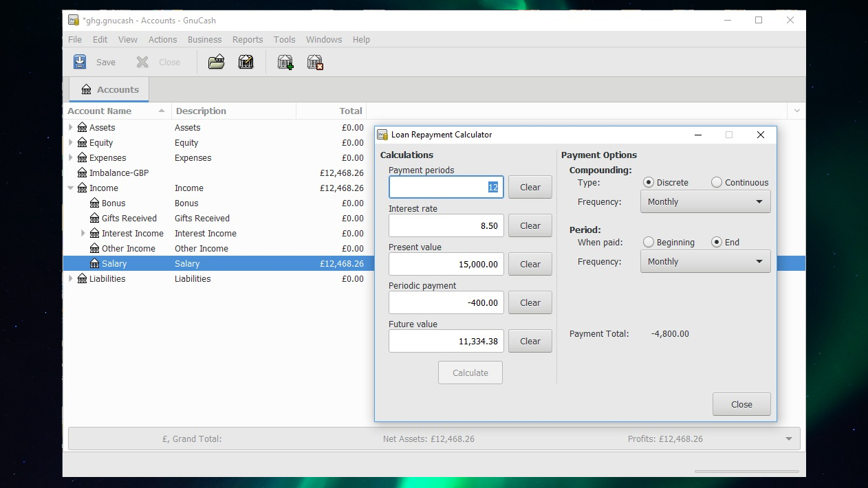
Task: Open selected account with the folder icon
Action: 217,62
